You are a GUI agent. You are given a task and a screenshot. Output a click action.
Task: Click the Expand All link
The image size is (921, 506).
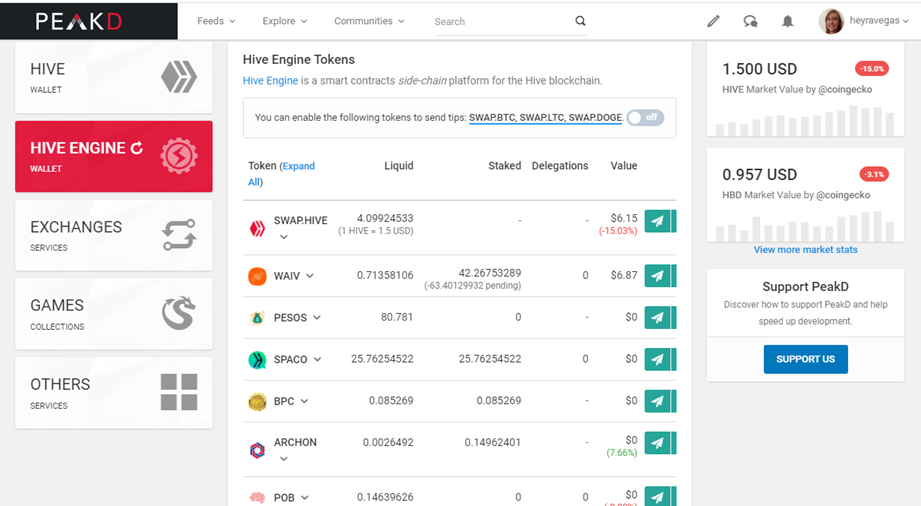click(281, 174)
